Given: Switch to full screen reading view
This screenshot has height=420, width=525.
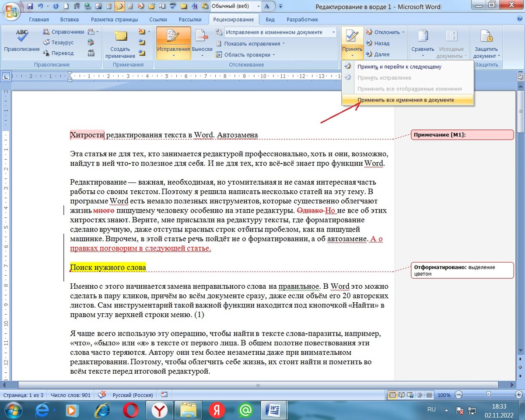Looking at the screenshot, I should pos(401,395).
